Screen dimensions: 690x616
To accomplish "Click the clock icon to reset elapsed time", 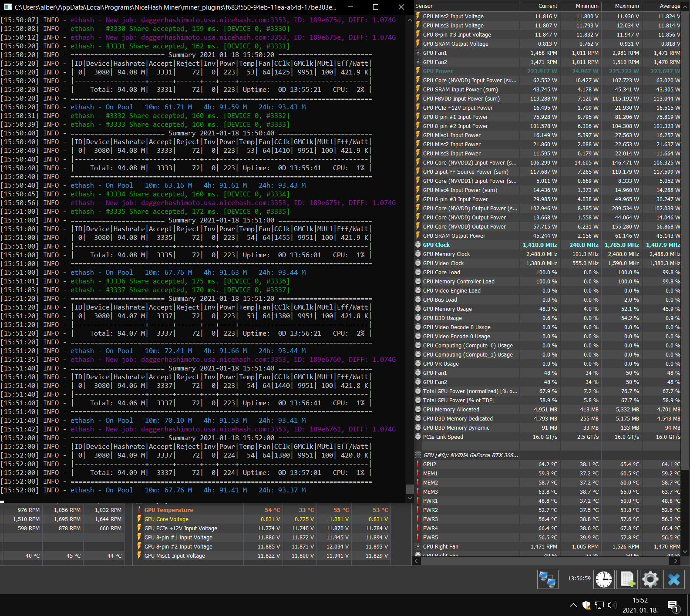I will pyautogui.click(x=604, y=579).
